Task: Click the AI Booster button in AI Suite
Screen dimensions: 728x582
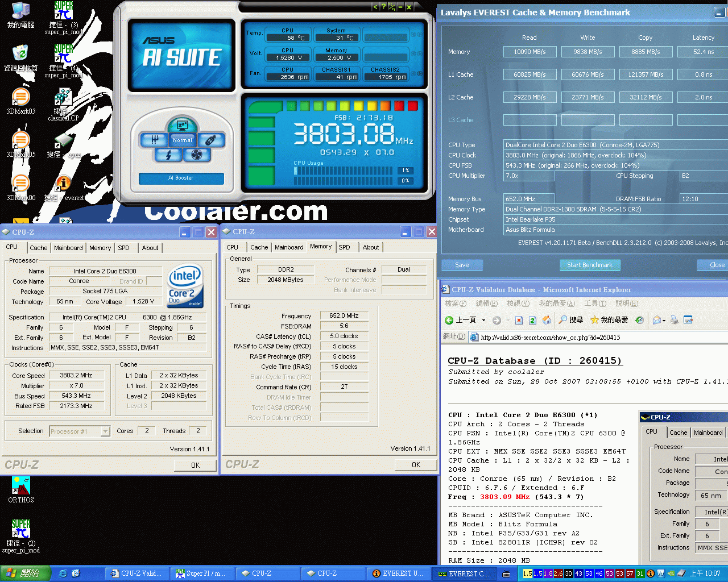Action: pyautogui.click(x=181, y=178)
